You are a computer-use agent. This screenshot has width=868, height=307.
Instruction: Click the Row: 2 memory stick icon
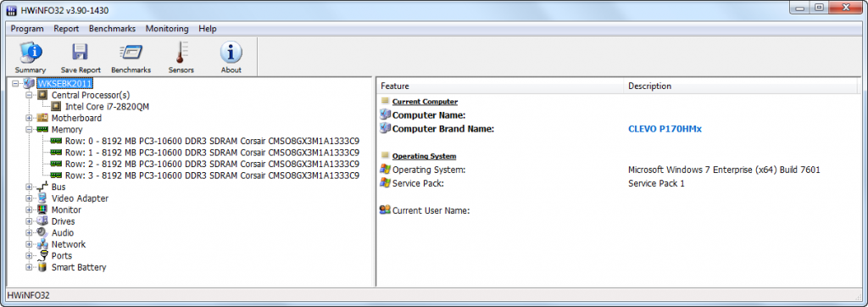click(x=56, y=164)
